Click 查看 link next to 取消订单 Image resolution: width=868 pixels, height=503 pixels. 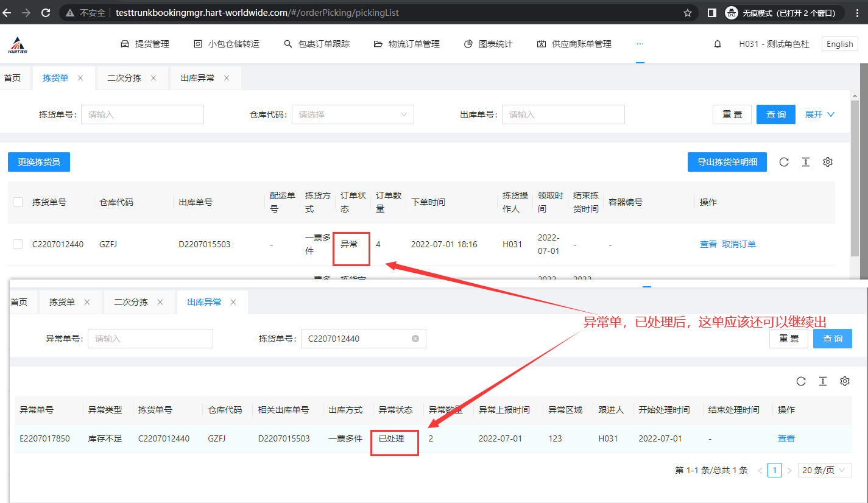tap(708, 244)
